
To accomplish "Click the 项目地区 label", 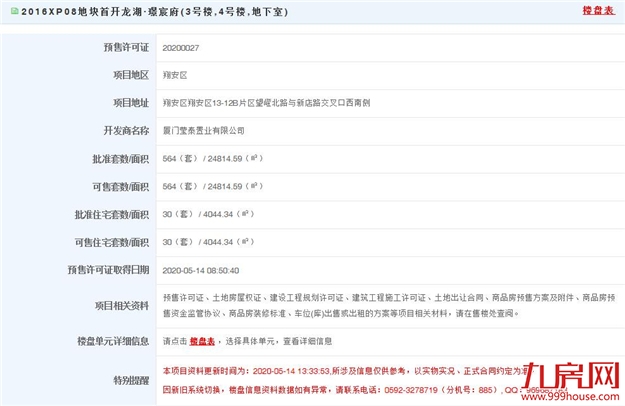I will (131, 75).
